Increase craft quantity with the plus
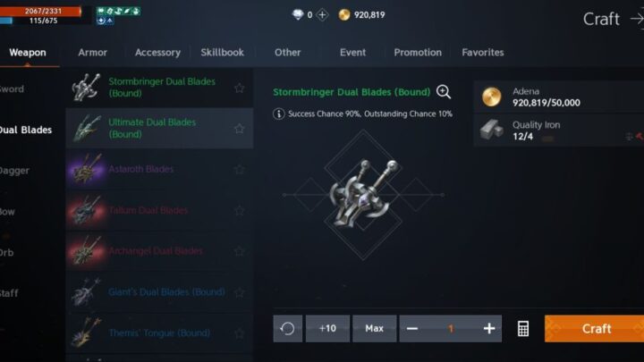The image size is (644, 362). click(x=488, y=328)
